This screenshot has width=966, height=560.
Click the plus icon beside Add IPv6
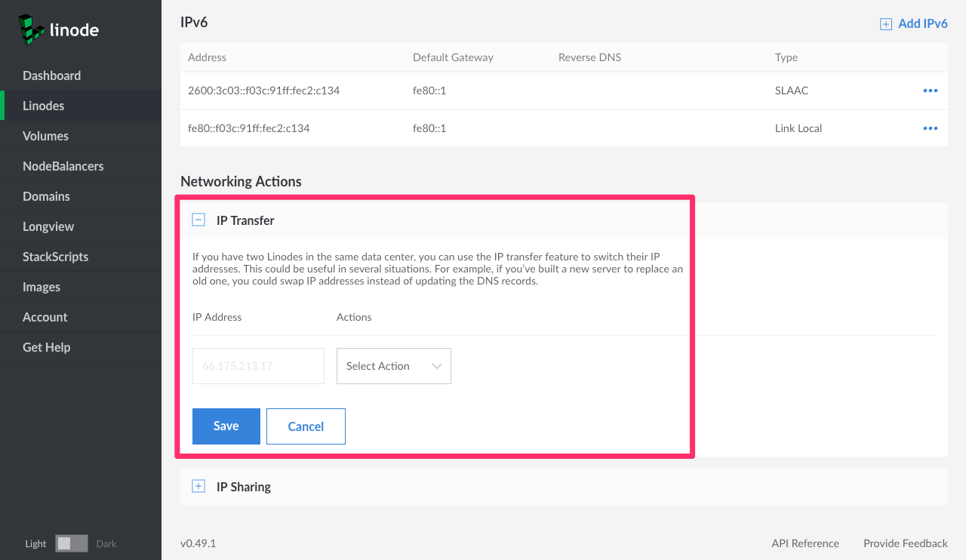(x=885, y=24)
